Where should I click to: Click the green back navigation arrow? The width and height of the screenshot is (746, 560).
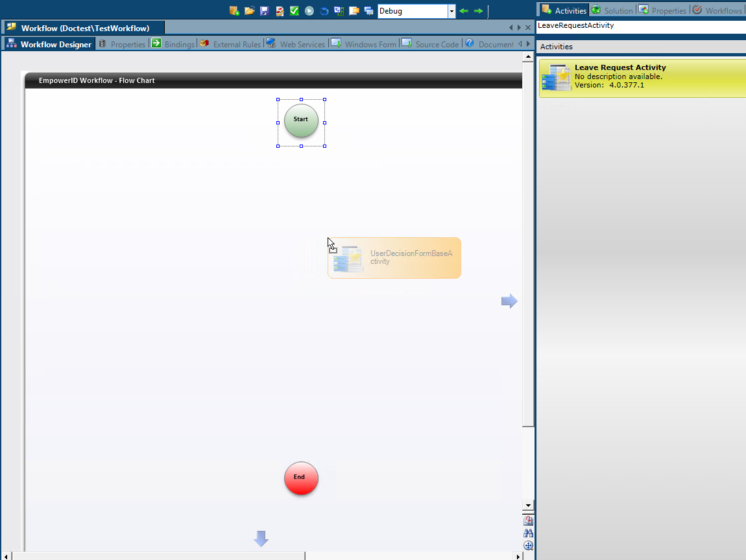point(464,10)
